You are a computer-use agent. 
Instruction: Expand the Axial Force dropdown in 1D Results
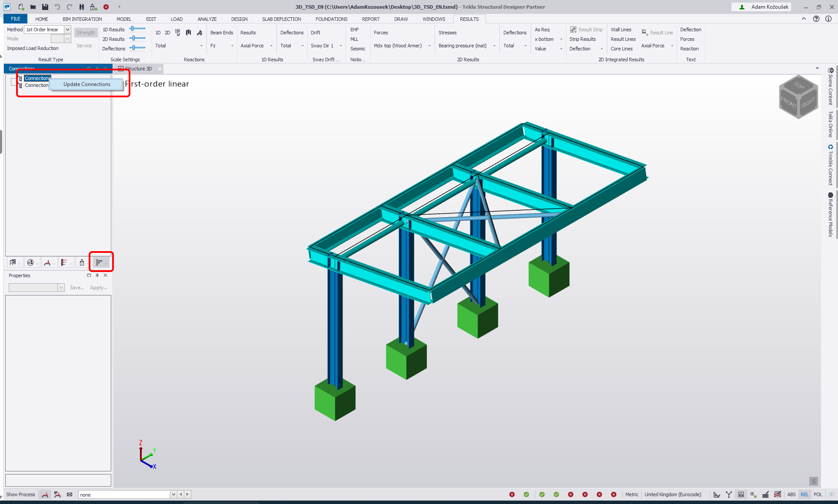click(271, 46)
